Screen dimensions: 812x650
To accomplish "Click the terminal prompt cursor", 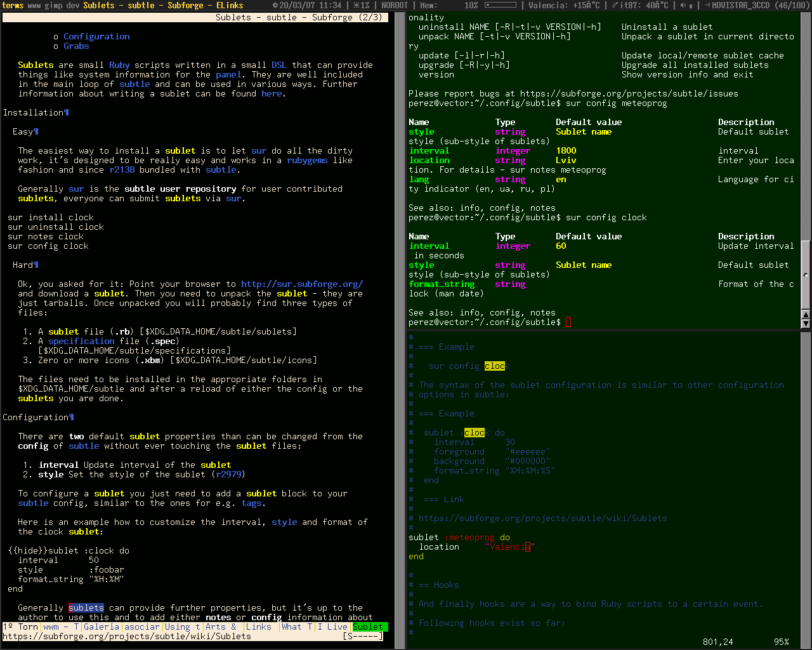I will coord(568,322).
